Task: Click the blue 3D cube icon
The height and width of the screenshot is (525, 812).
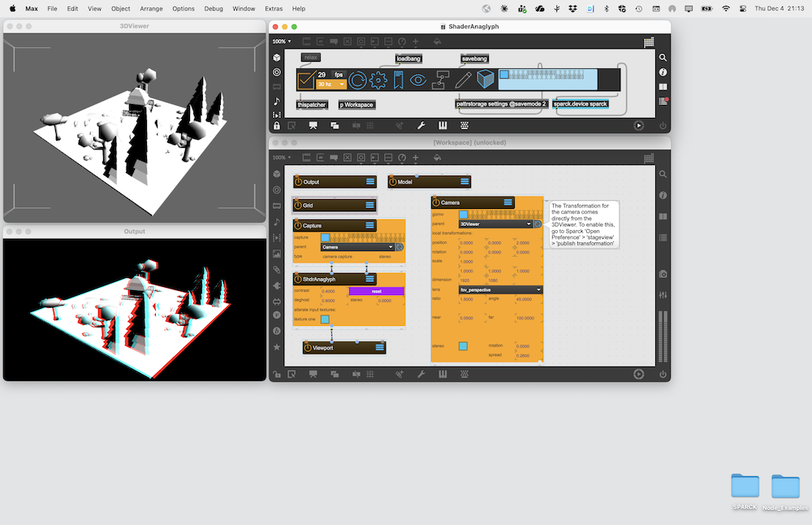Action: (x=485, y=80)
